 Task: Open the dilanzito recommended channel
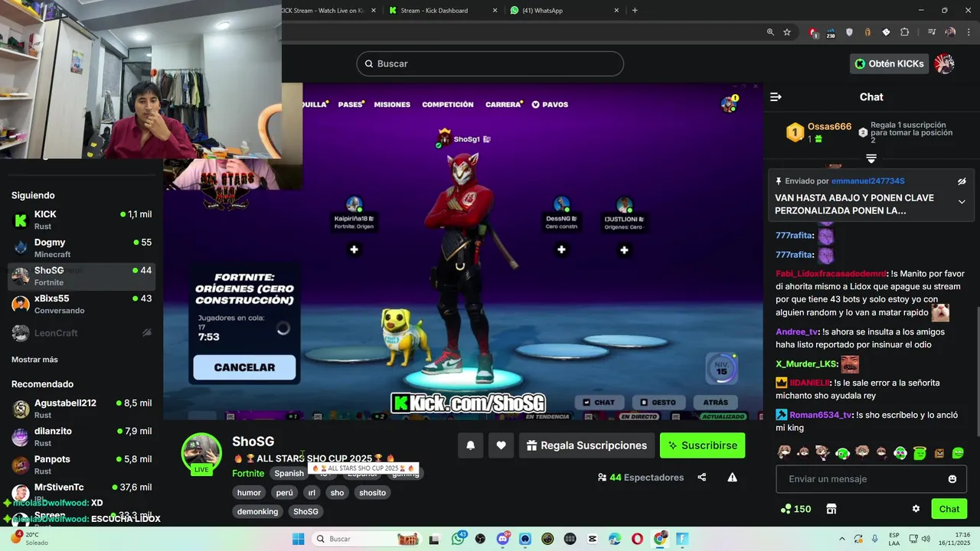81,437
